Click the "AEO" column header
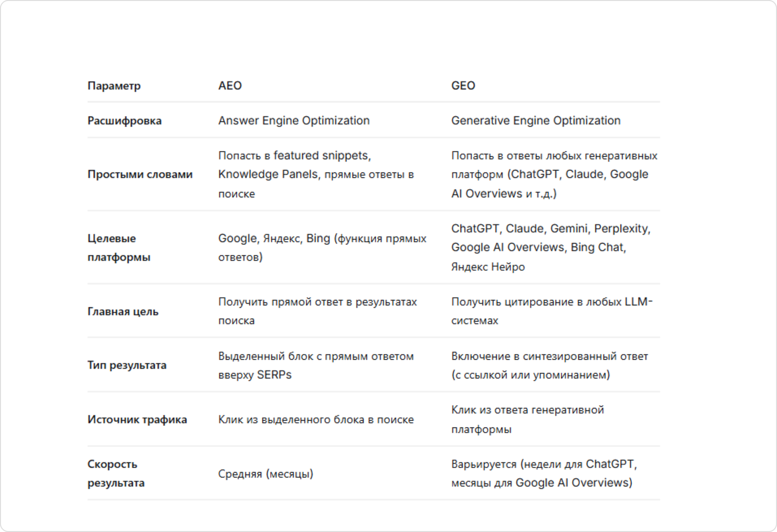 point(230,86)
